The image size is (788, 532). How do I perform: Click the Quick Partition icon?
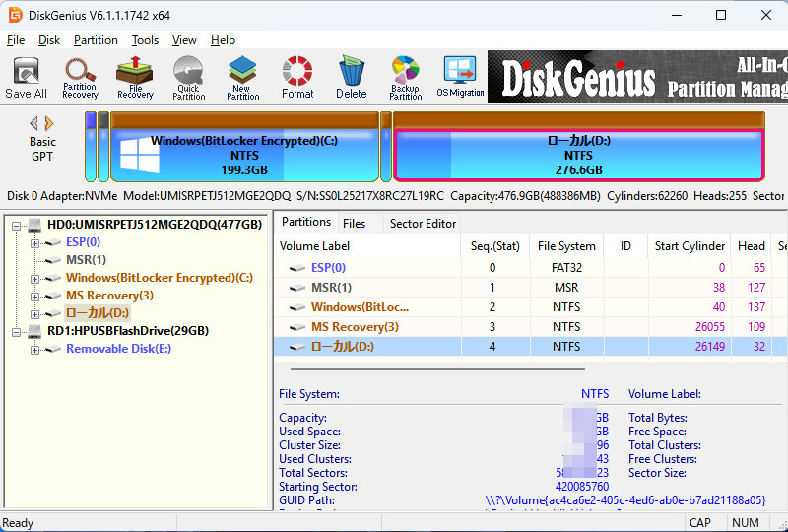pos(188,77)
